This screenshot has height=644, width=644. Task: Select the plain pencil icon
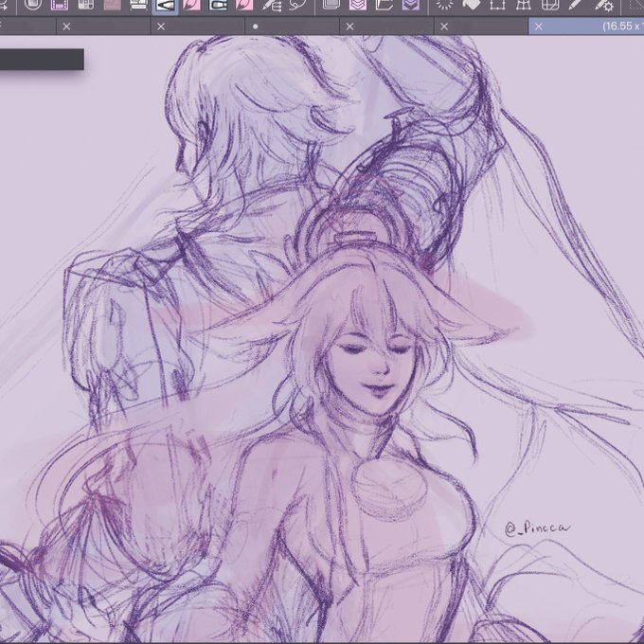coord(576,5)
